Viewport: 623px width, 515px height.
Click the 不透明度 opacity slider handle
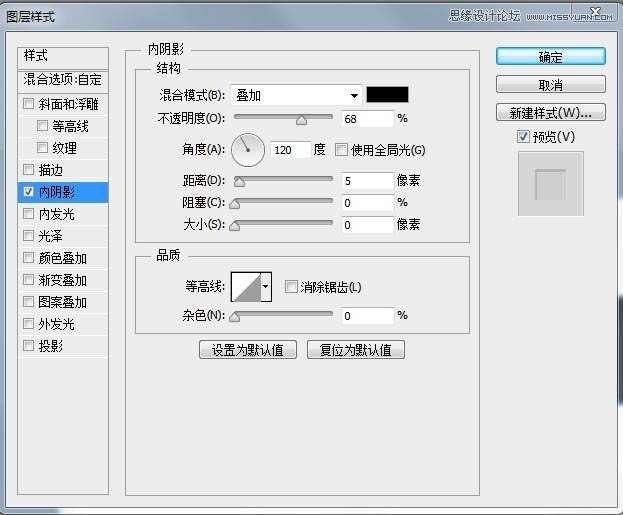(301, 120)
